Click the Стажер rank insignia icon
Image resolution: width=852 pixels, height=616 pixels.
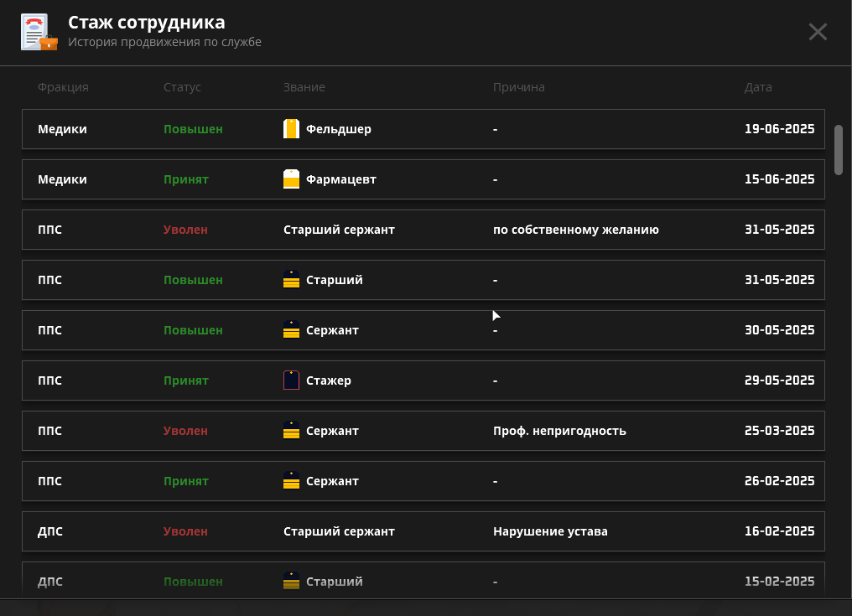click(x=291, y=380)
